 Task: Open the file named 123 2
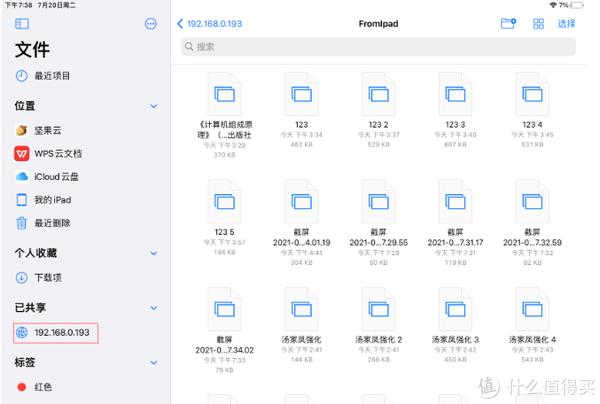point(378,110)
